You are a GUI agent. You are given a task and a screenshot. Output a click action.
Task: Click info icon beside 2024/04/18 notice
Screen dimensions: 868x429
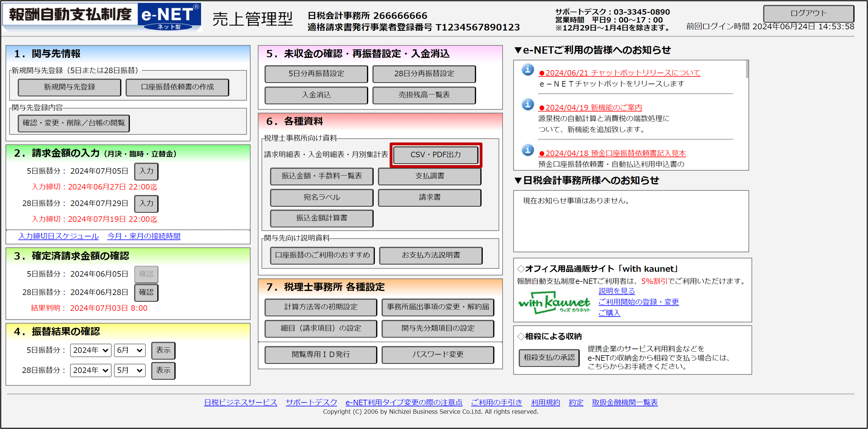tap(528, 150)
